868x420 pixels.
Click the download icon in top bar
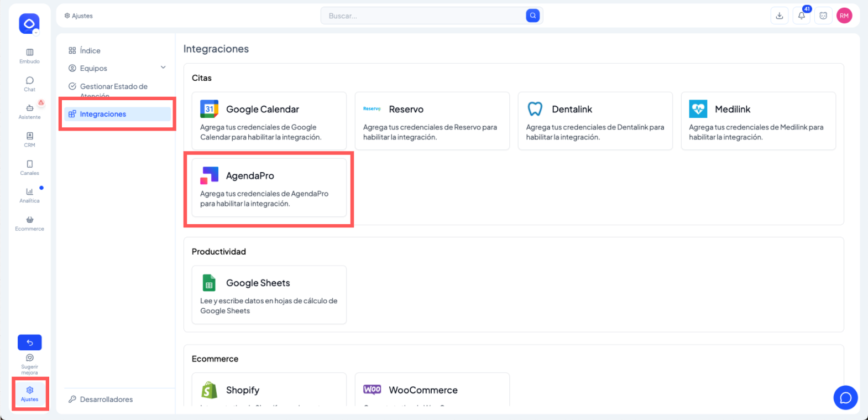coord(779,16)
